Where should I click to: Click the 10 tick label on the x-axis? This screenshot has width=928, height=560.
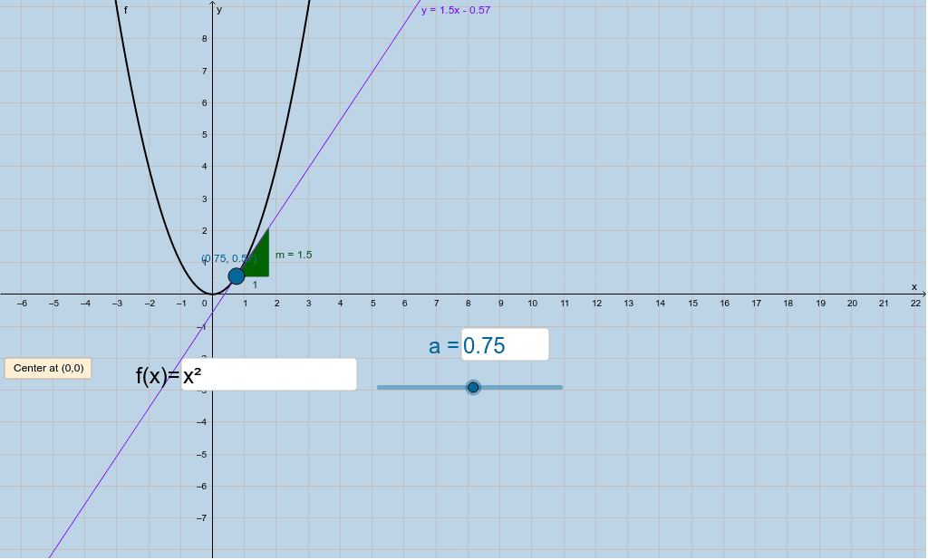tap(533, 303)
